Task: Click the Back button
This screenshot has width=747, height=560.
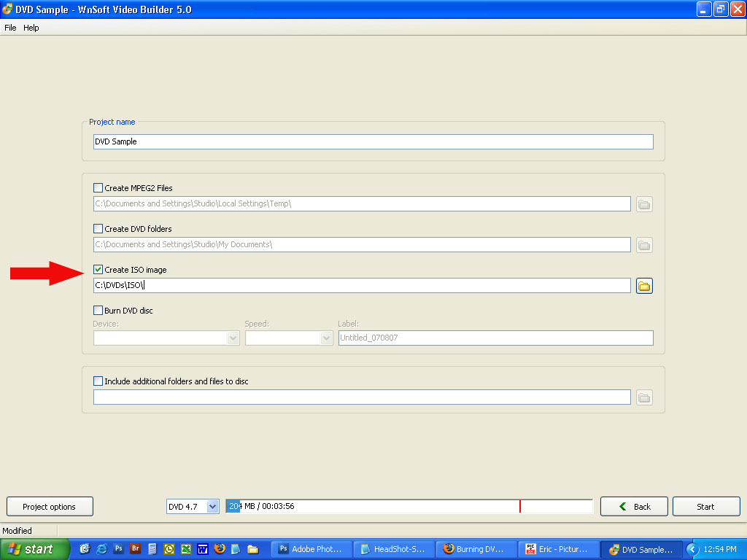Action: coord(634,507)
